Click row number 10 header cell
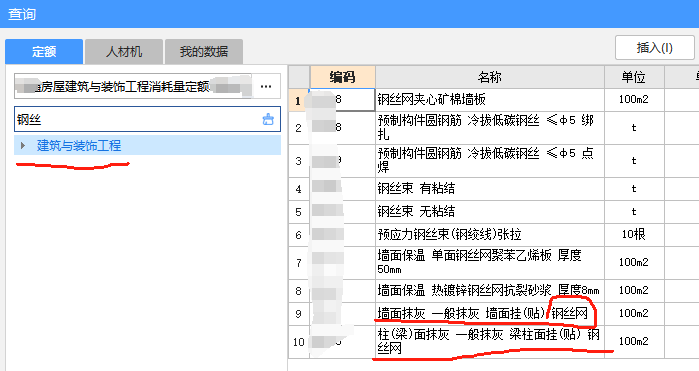Image resolution: width=699 pixels, height=371 pixels. pyautogui.click(x=299, y=342)
